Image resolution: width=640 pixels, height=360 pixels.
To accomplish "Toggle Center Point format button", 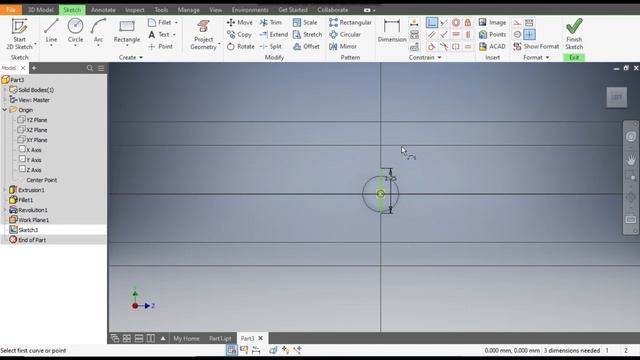I will [517, 35].
